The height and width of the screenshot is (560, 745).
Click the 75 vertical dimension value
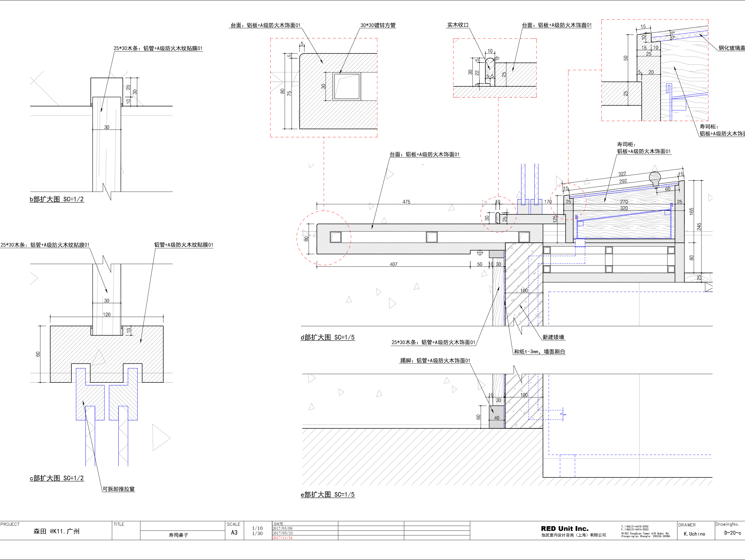point(289,93)
